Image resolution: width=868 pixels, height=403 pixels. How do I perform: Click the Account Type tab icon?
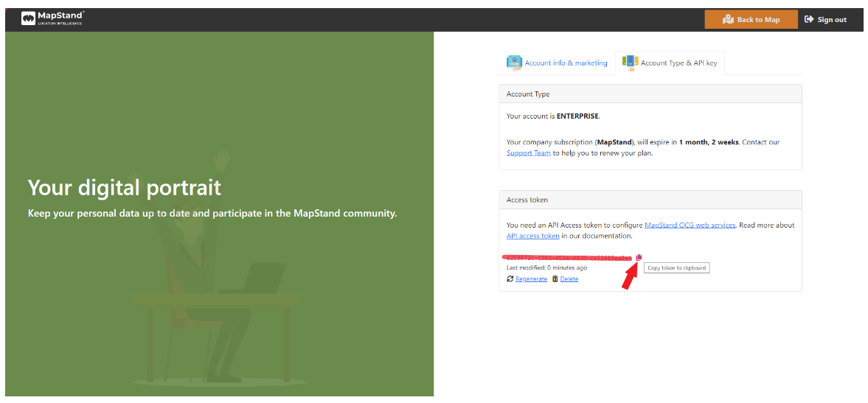tap(630, 62)
